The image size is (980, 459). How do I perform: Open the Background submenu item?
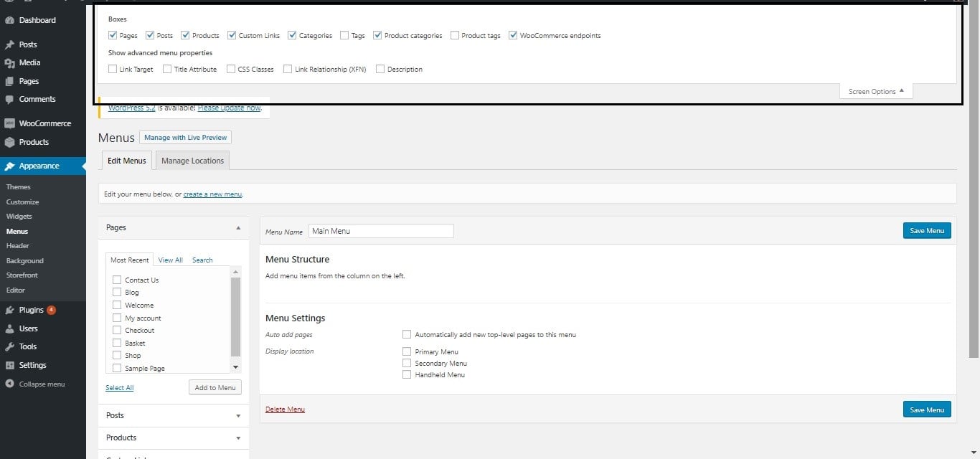(x=25, y=261)
